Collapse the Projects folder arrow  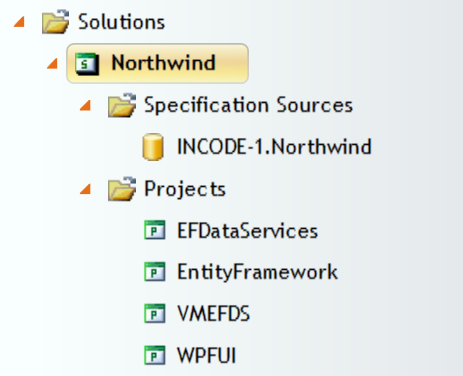[86, 189]
